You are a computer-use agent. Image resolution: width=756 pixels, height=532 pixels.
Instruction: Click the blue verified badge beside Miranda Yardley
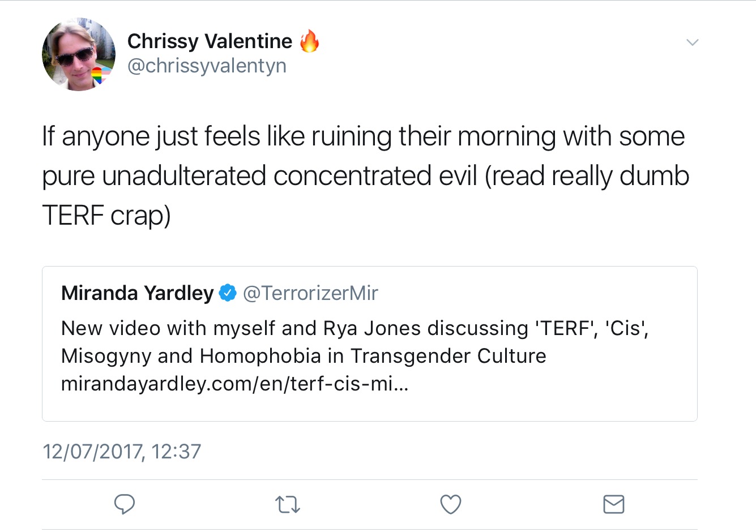(228, 293)
